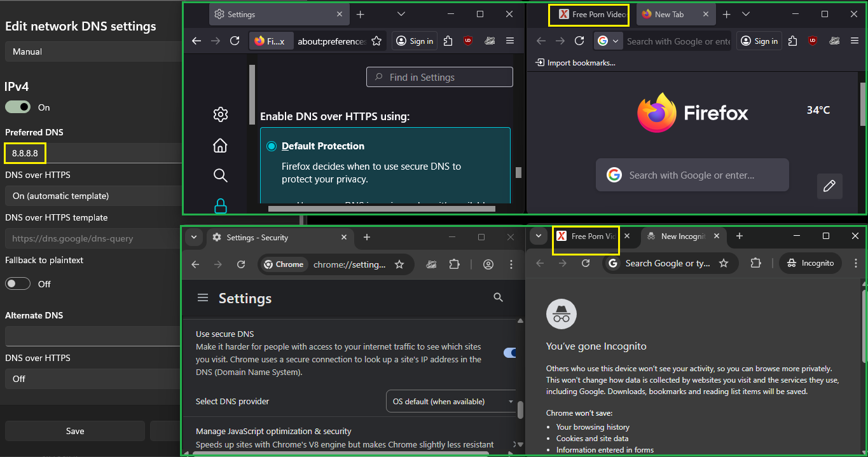Viewport: 868px width, 457px height.
Task: Click the Chrome profile avatar icon in settings window
Action: [x=488, y=264]
